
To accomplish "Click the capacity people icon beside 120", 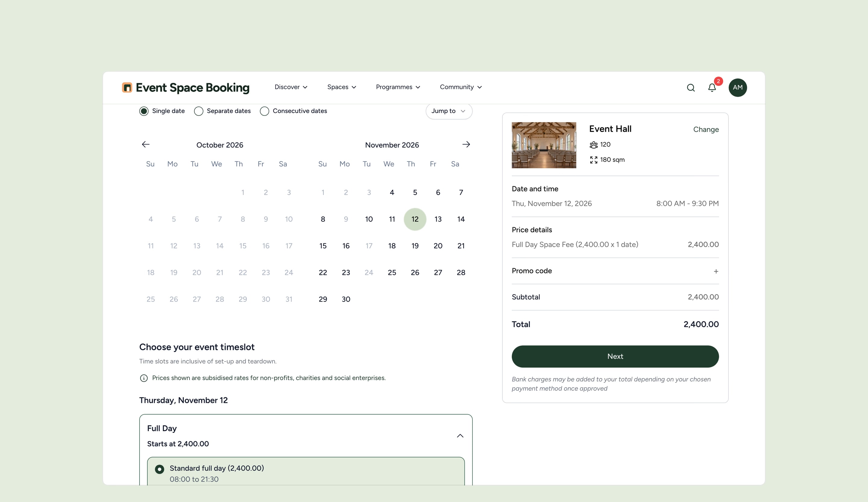I will tap(593, 145).
